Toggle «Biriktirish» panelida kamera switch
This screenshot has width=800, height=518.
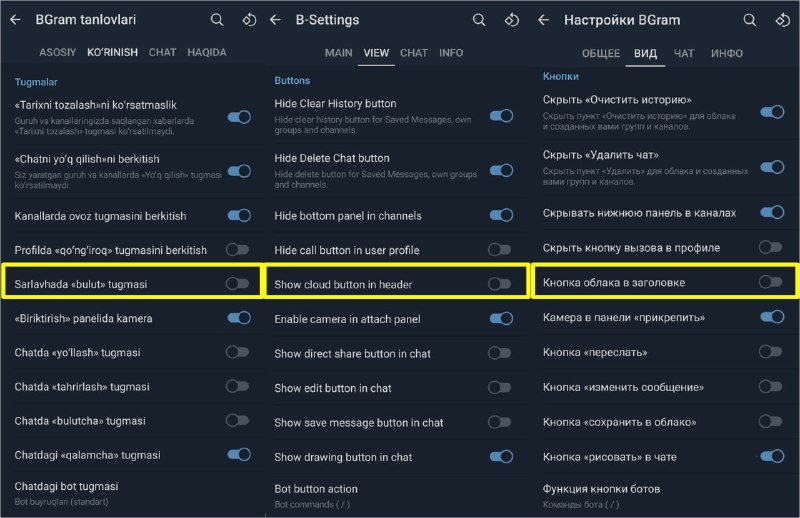coord(239,318)
